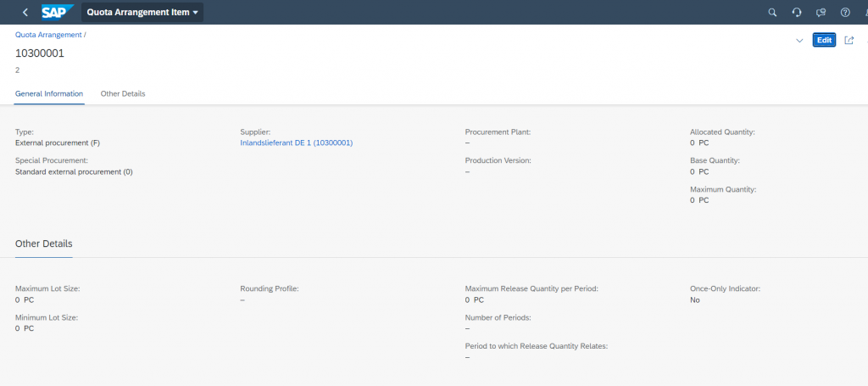Open the Quota Arrangement breadcrumb link

tap(48, 34)
